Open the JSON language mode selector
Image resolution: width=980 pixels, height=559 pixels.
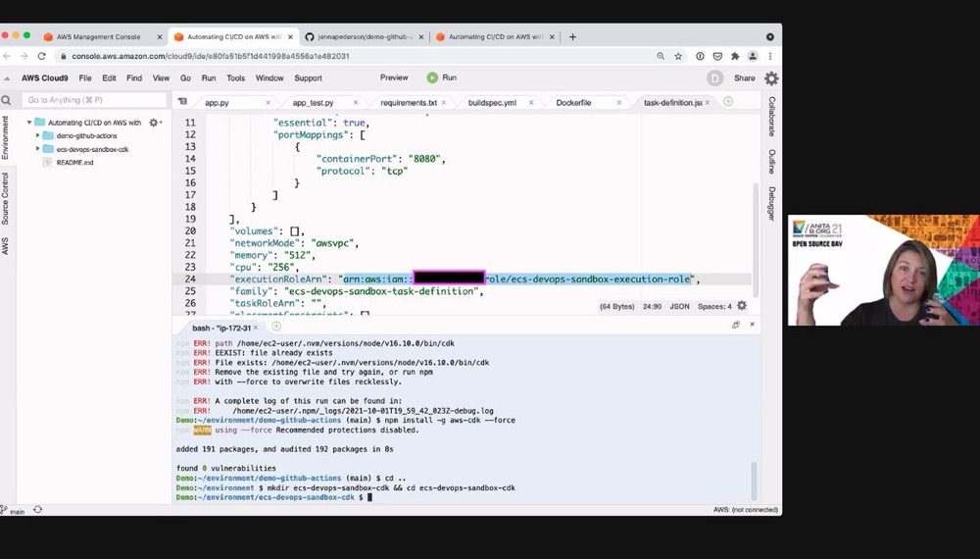(679, 306)
